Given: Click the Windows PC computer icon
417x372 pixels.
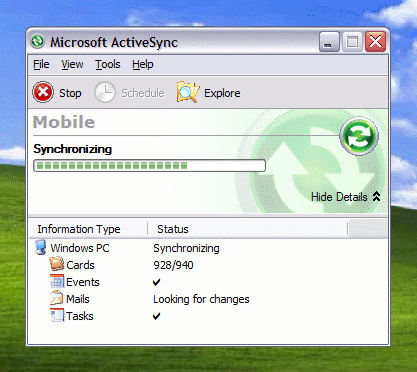Looking at the screenshot, I should tap(41, 248).
